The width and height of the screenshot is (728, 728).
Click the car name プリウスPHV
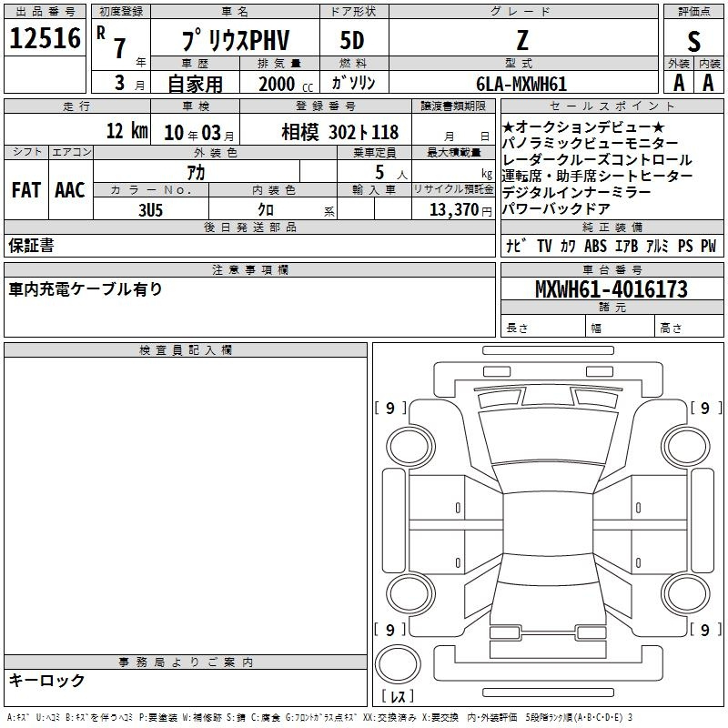pyautogui.click(x=235, y=41)
